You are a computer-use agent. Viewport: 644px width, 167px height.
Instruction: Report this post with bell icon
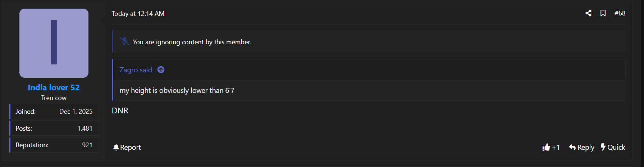pyautogui.click(x=116, y=147)
